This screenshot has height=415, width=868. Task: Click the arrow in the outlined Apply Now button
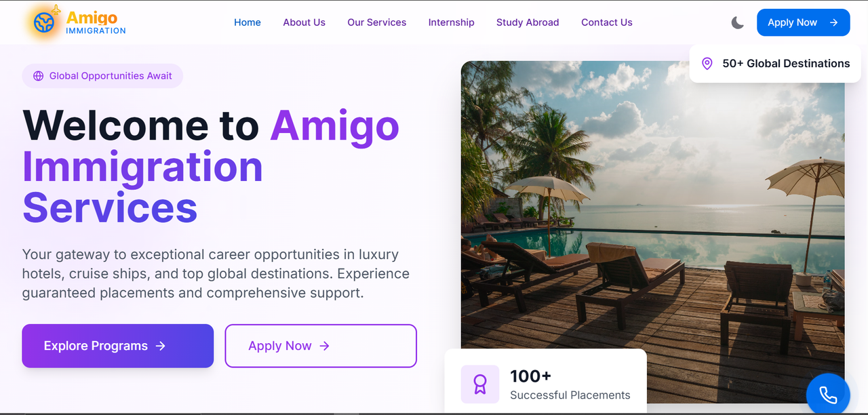(x=325, y=346)
